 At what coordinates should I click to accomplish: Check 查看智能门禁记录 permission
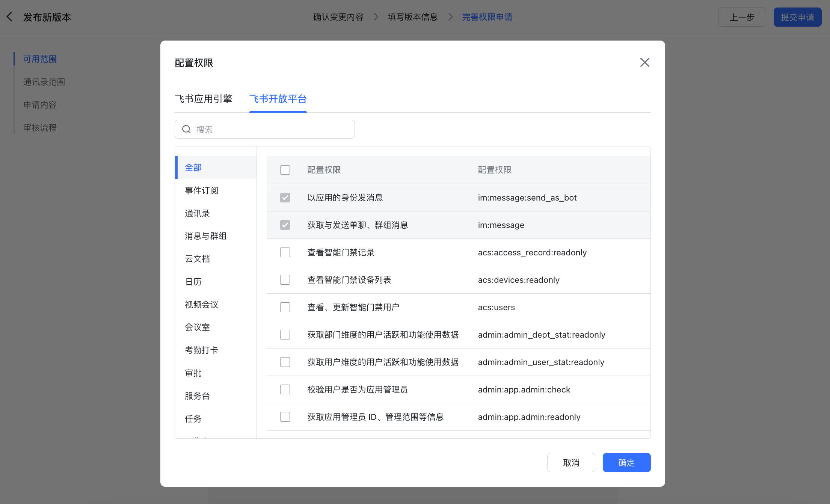click(285, 252)
